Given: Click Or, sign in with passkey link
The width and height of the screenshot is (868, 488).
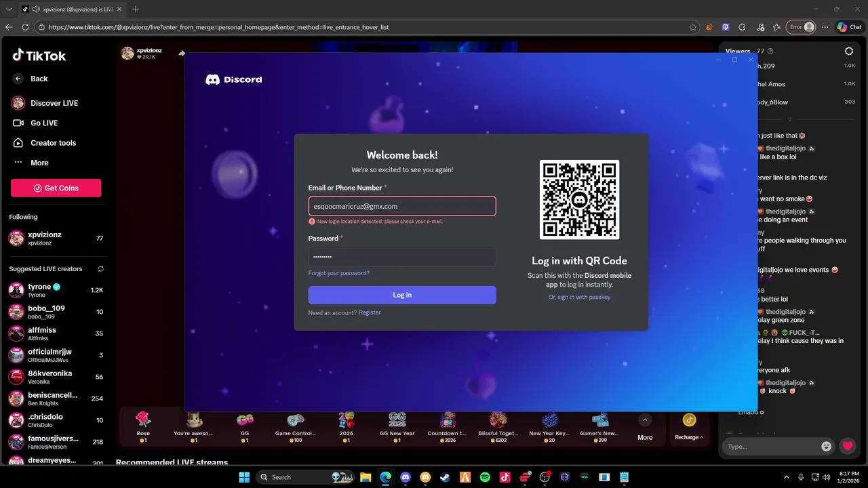Looking at the screenshot, I should coord(579,297).
